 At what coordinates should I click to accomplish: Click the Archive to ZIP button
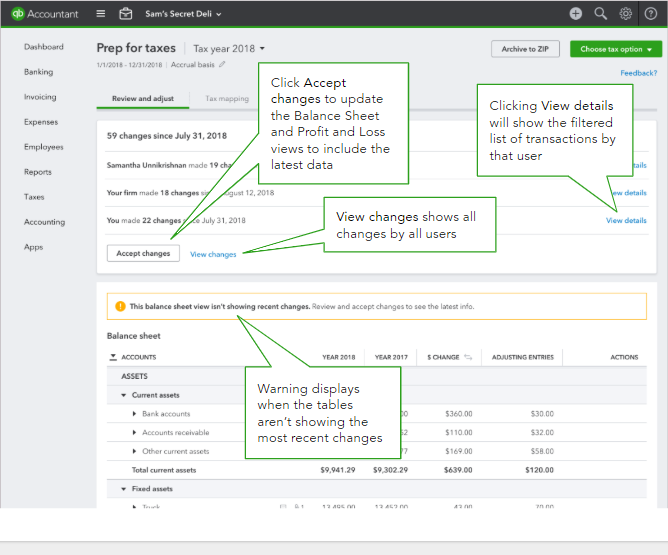[x=525, y=49]
